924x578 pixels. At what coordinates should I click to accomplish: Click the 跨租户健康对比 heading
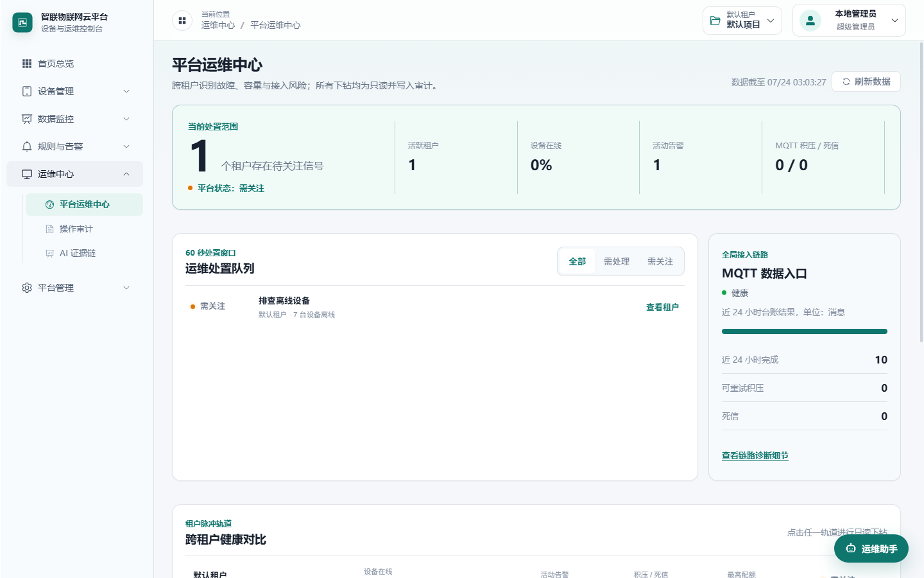[226, 539]
